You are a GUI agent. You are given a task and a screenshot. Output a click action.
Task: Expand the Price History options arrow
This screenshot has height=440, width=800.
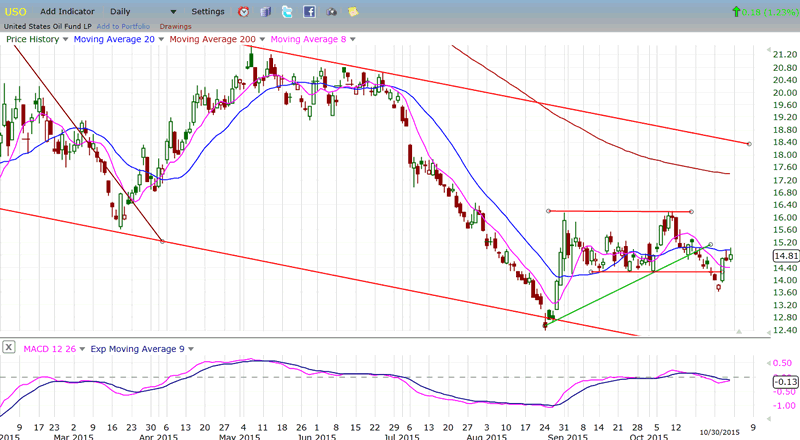tap(65, 39)
